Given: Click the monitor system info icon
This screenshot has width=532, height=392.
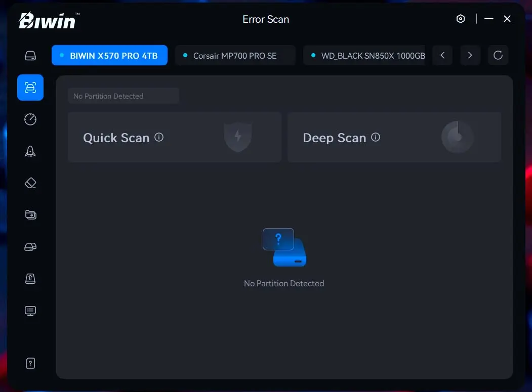Looking at the screenshot, I should (30, 311).
